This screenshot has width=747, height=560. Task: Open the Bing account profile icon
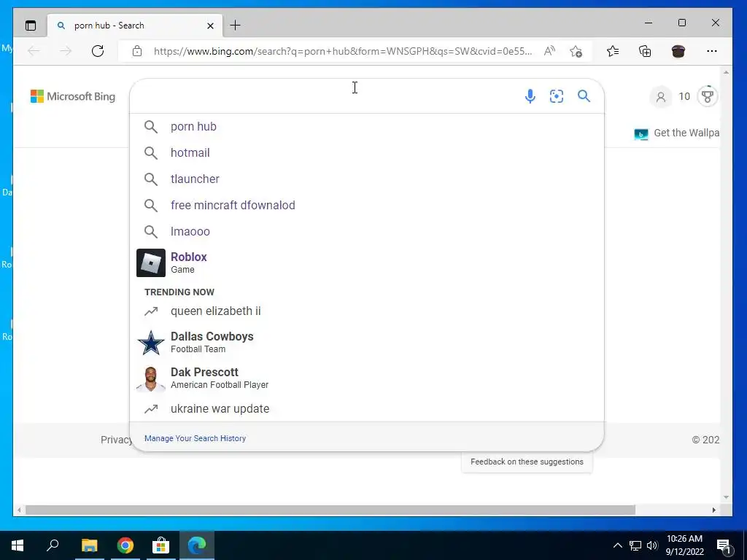coord(661,97)
